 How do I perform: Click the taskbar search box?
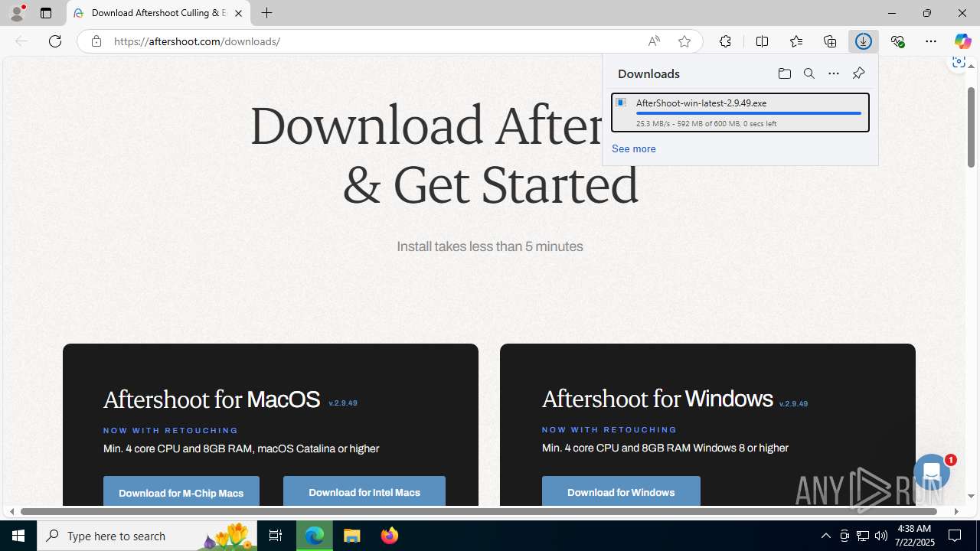pyautogui.click(x=147, y=536)
